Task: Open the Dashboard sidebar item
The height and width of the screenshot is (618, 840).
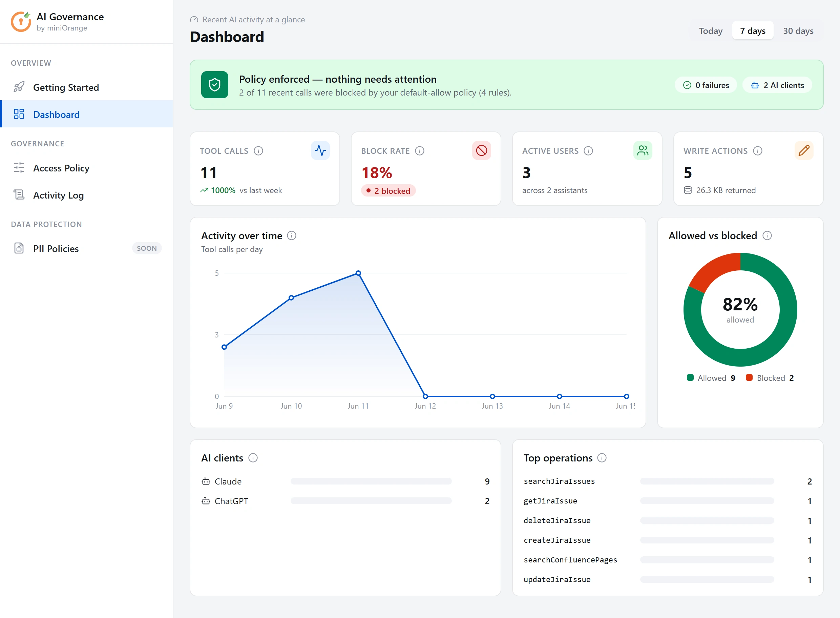Action: [x=86, y=114]
